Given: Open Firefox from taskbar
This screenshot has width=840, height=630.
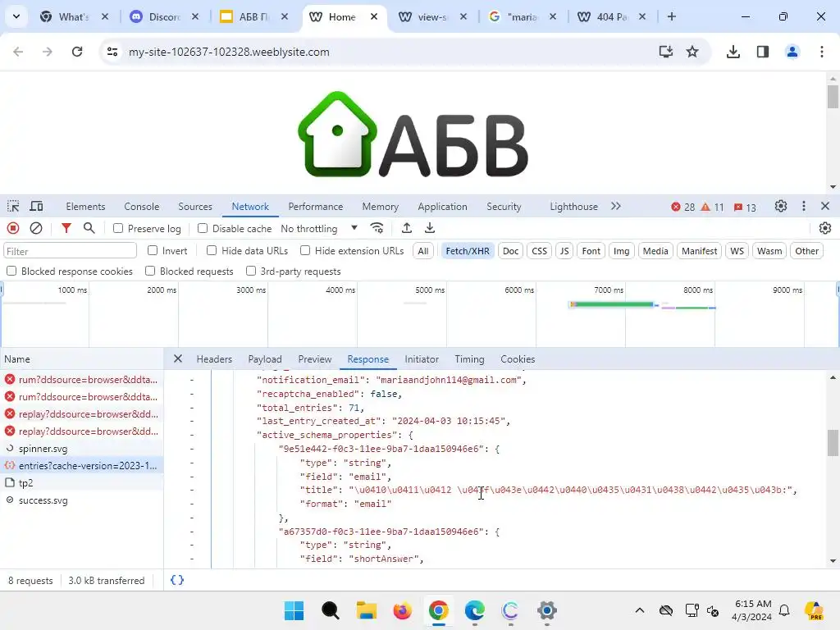Looking at the screenshot, I should (x=402, y=610).
